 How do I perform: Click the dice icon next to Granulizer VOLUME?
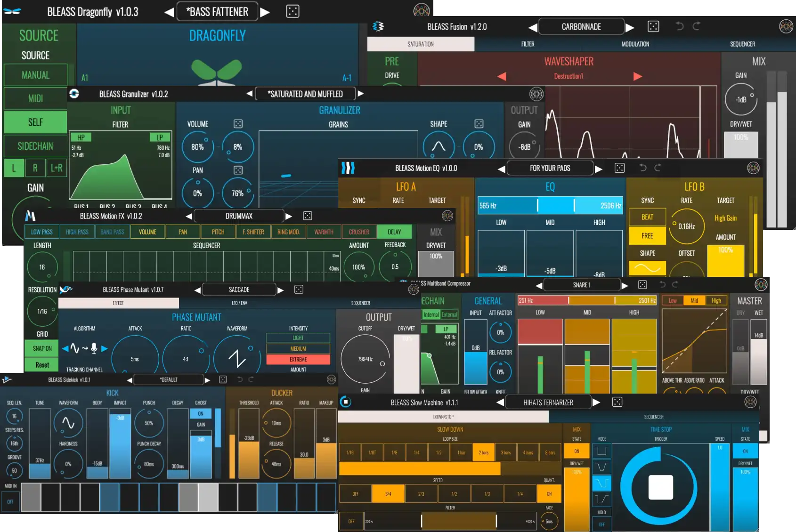point(238,124)
